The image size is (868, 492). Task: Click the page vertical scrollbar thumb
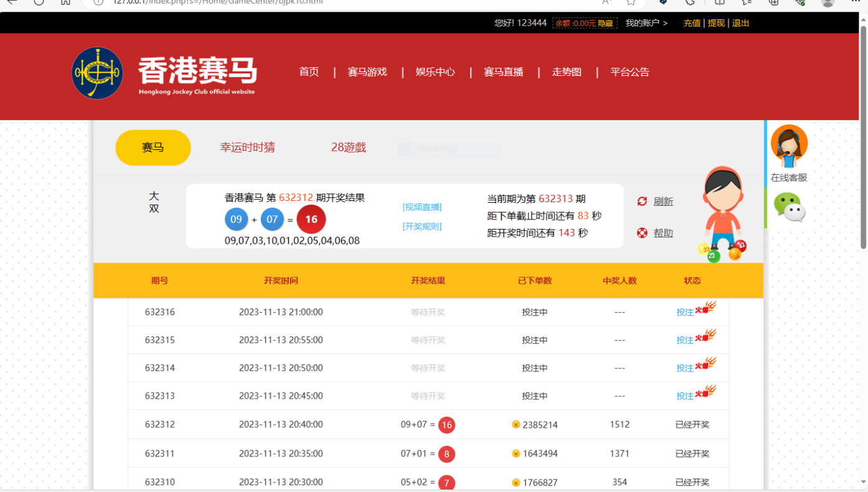coord(864,138)
